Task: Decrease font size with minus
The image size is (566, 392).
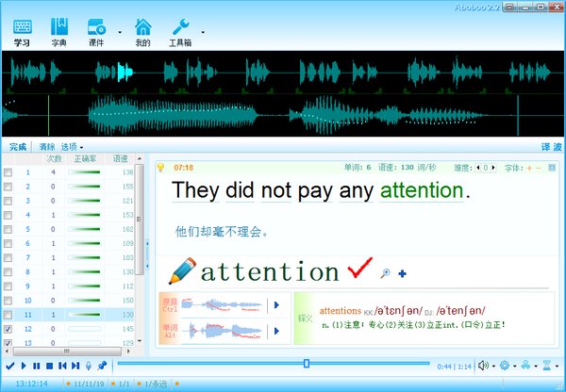Action: 539,168
